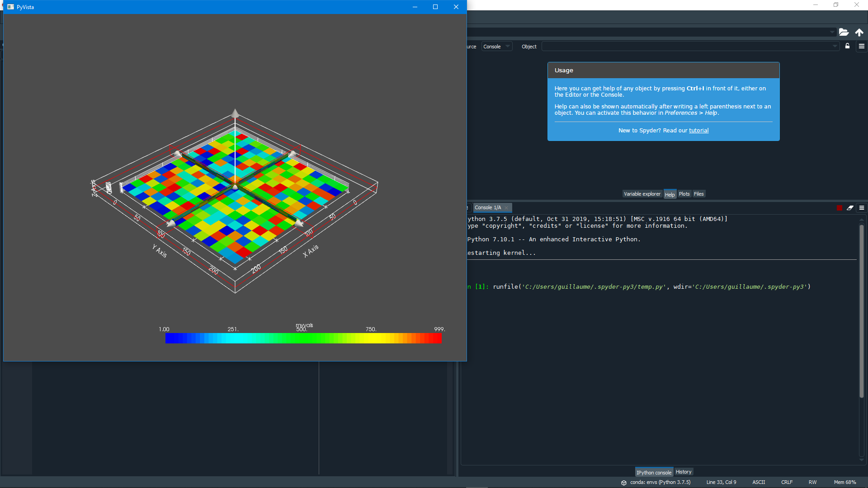Expand the Object combo box dropdown
868x488 pixels.
point(834,46)
